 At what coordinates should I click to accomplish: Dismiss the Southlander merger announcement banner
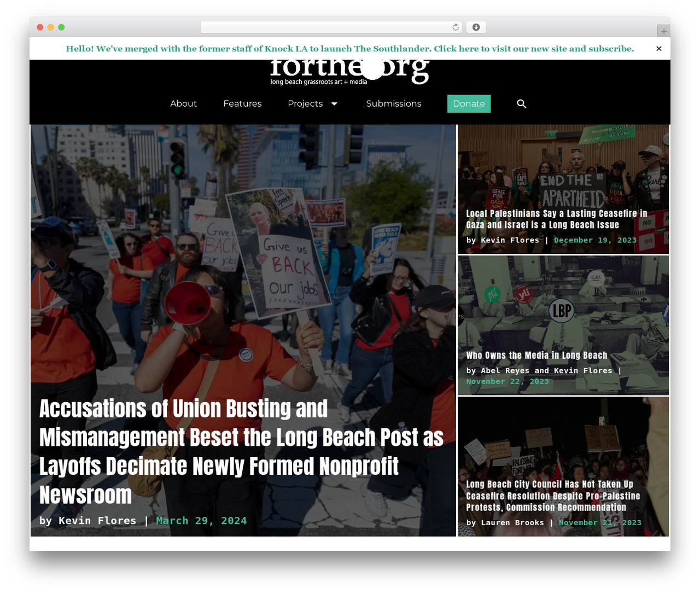tap(659, 49)
